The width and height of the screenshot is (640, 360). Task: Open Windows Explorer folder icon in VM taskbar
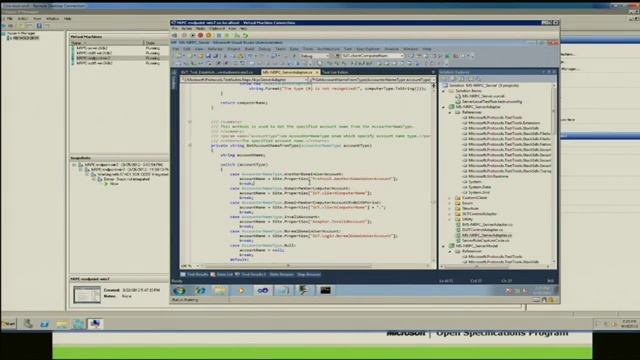220,291
